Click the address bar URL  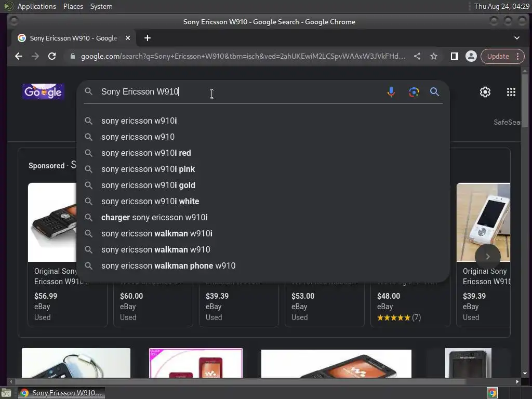tap(243, 56)
